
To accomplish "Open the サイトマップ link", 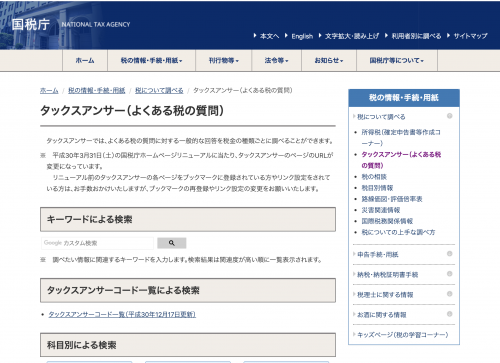I will [470, 36].
